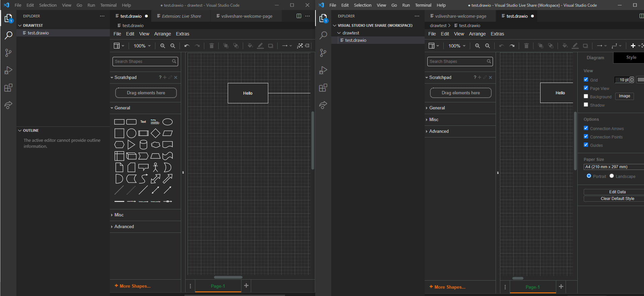
Task: Expand the Misc section in left shapes panel
Action: [x=145, y=215]
